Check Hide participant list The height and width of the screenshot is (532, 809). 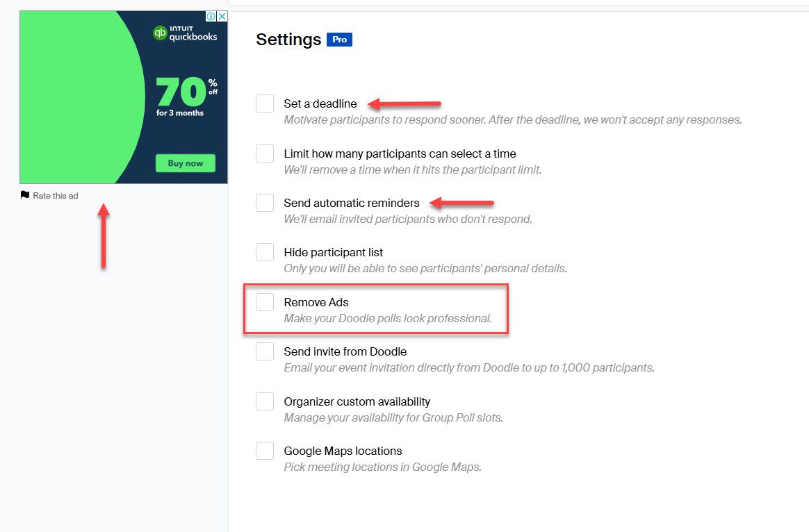264,252
